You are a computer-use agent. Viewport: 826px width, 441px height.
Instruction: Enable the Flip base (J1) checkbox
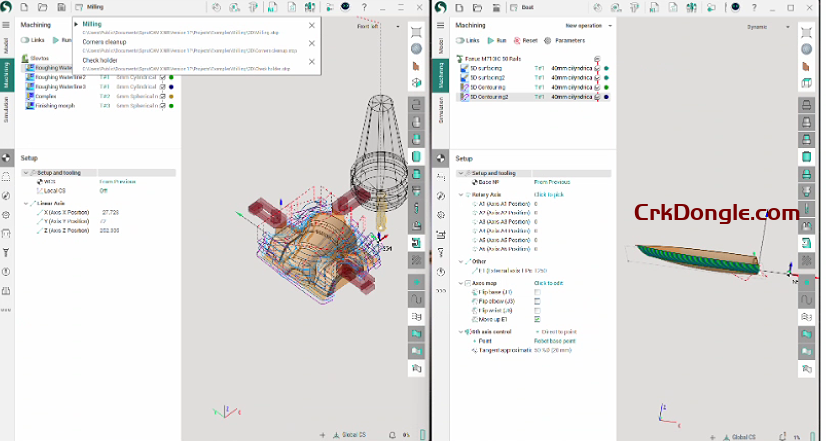[x=537, y=292]
